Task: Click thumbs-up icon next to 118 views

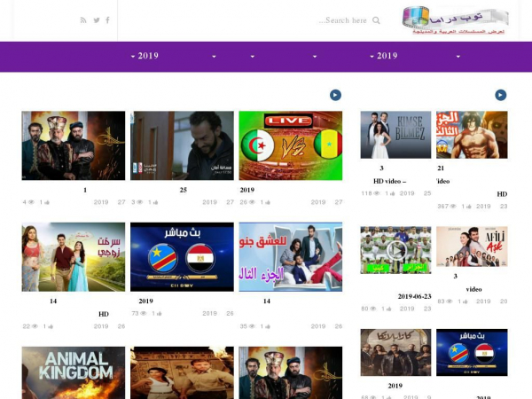Action: click(x=392, y=193)
